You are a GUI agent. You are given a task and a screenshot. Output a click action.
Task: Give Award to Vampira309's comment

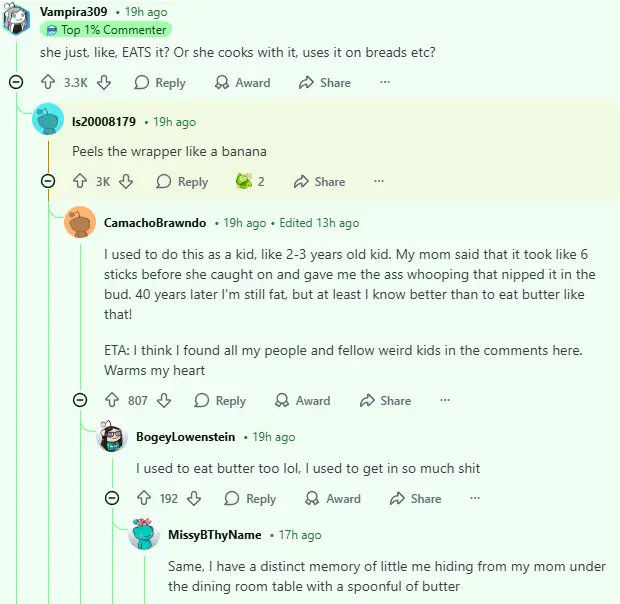243,83
